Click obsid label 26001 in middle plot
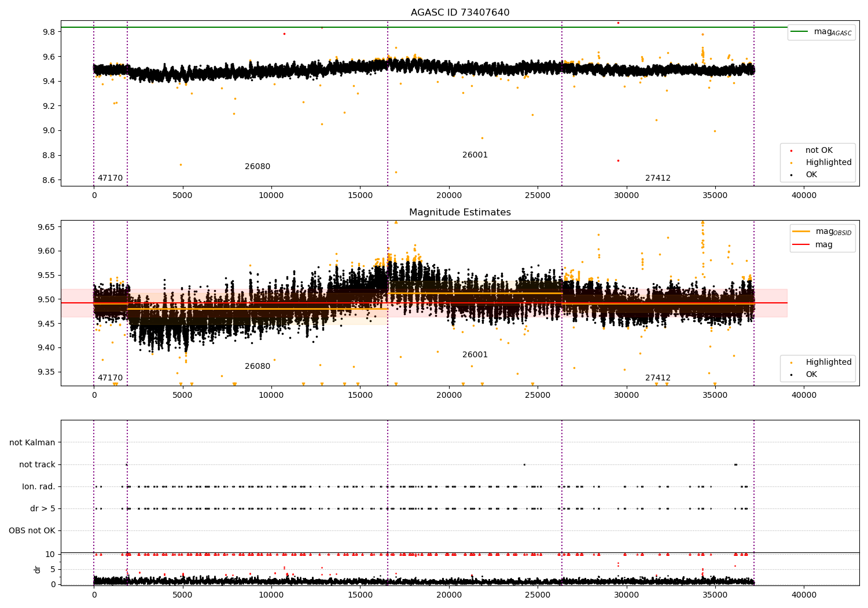868x608 pixels. coord(475,355)
